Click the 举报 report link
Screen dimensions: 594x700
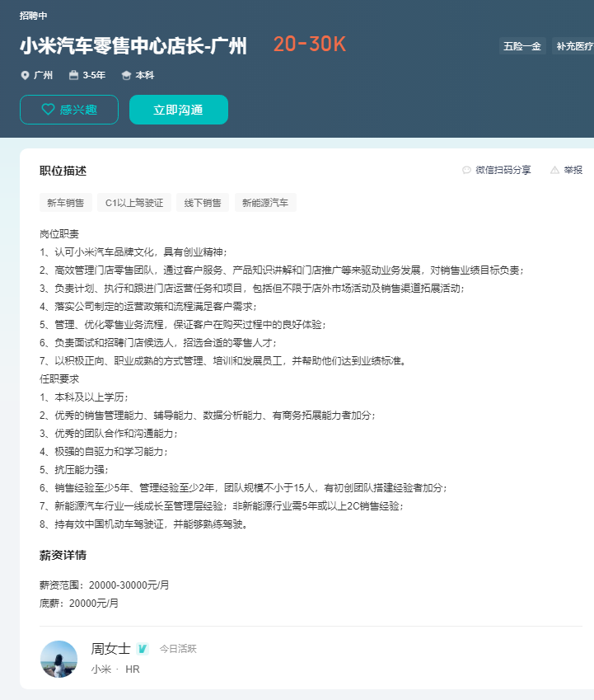pyautogui.click(x=566, y=170)
